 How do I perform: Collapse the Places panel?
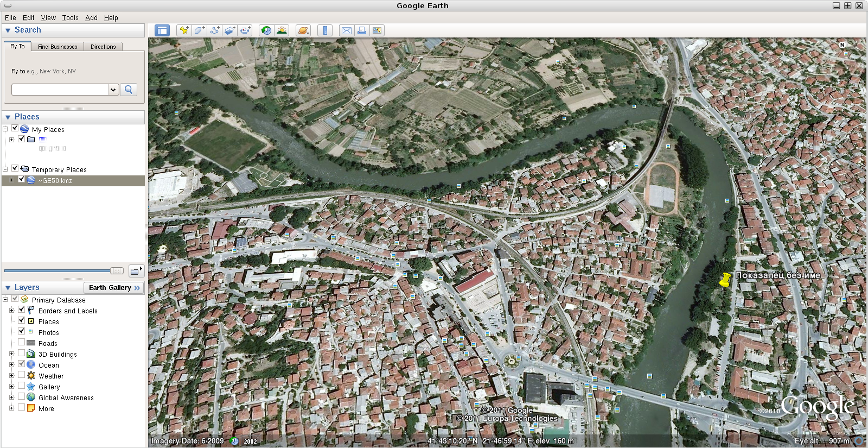pos(8,117)
